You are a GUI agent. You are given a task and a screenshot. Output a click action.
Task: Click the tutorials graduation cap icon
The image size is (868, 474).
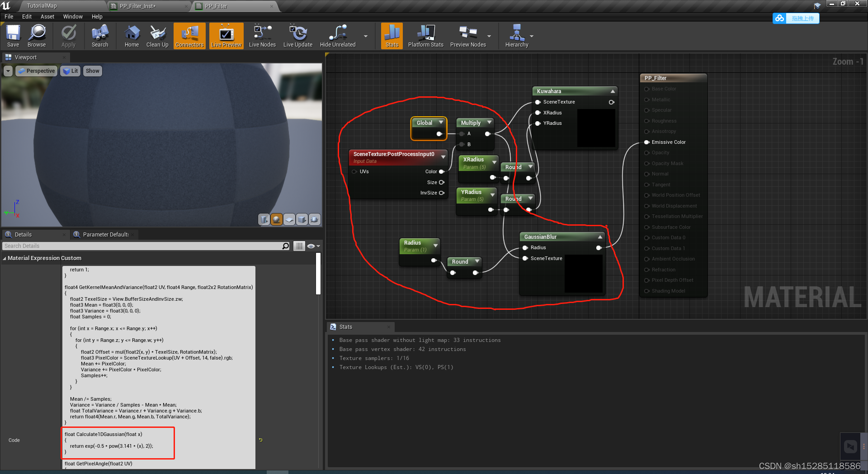[817, 6]
